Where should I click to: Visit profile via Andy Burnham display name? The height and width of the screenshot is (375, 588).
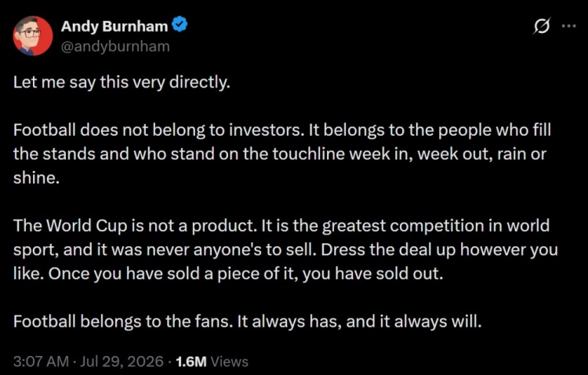click(x=114, y=26)
